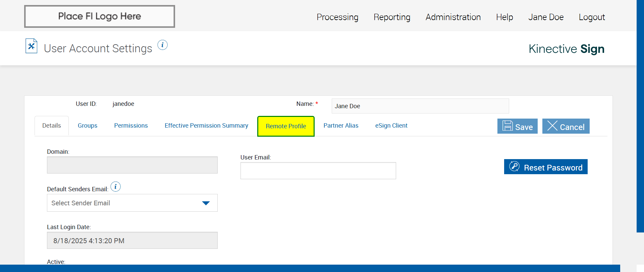Select the highlighted Remote Profile tab

[286, 126]
